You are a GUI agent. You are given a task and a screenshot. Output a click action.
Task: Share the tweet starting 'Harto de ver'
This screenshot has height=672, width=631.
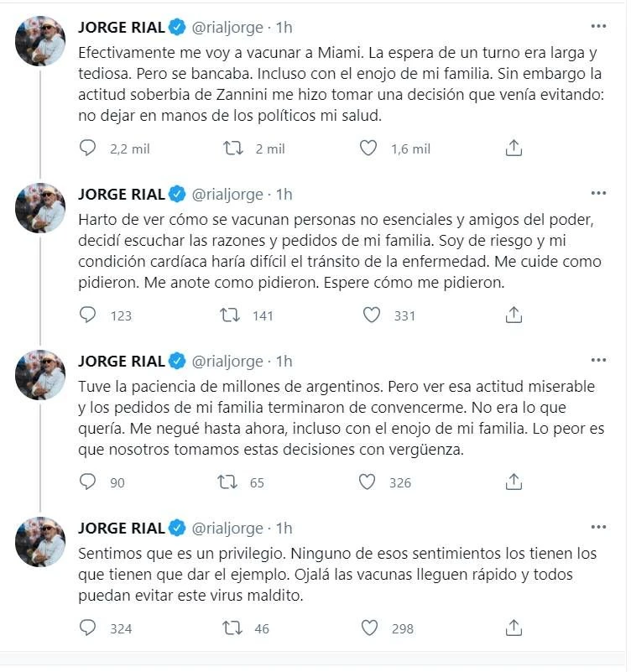(x=514, y=315)
